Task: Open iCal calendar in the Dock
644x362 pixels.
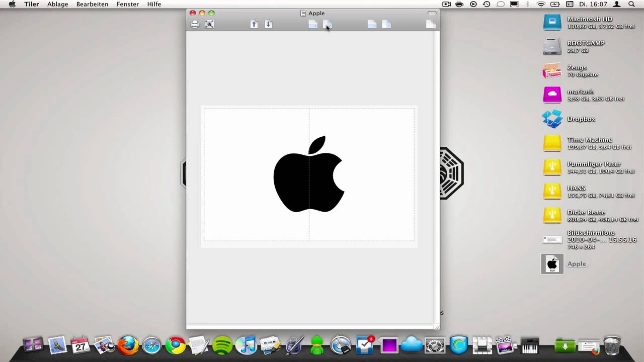Action: click(80, 345)
